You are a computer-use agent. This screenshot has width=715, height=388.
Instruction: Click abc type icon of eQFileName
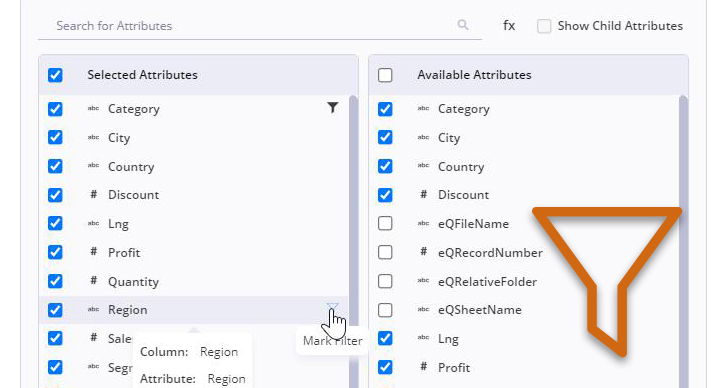424,223
